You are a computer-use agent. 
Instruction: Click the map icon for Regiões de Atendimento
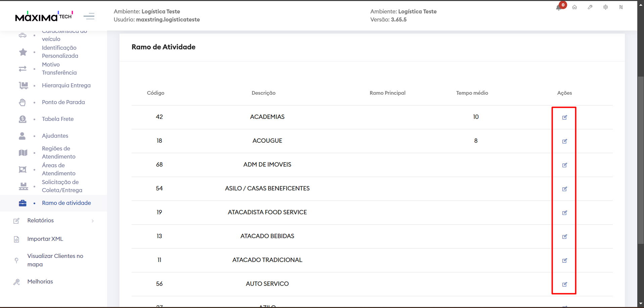pos(23,153)
